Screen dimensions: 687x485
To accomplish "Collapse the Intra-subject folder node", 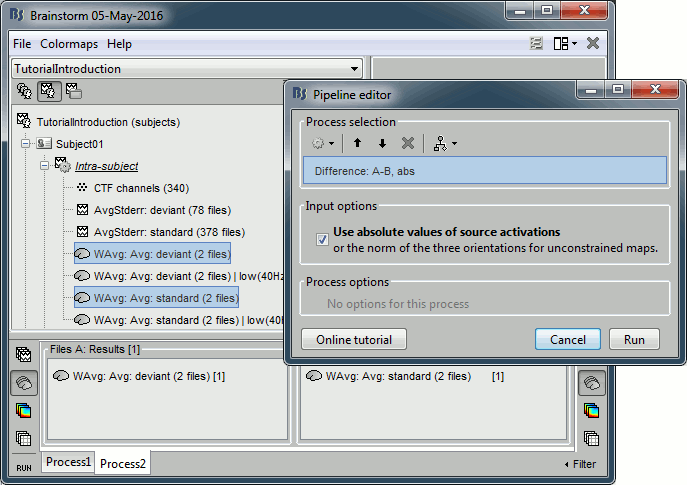I will pos(45,166).
